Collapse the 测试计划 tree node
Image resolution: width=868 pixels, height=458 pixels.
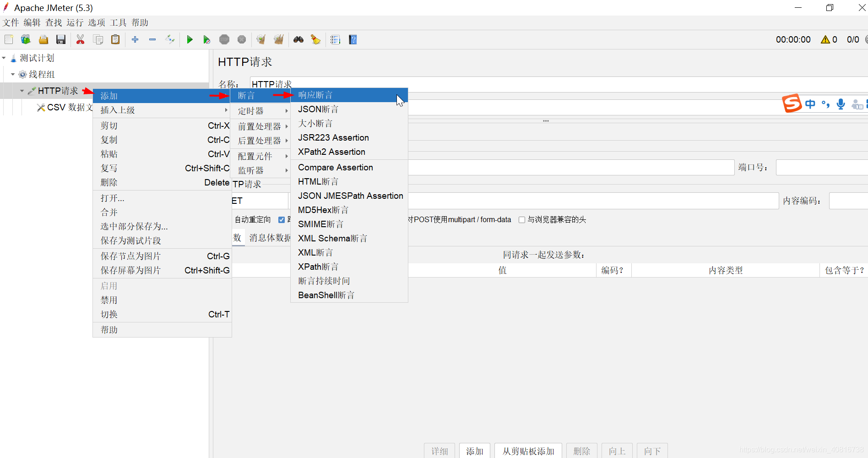point(4,58)
